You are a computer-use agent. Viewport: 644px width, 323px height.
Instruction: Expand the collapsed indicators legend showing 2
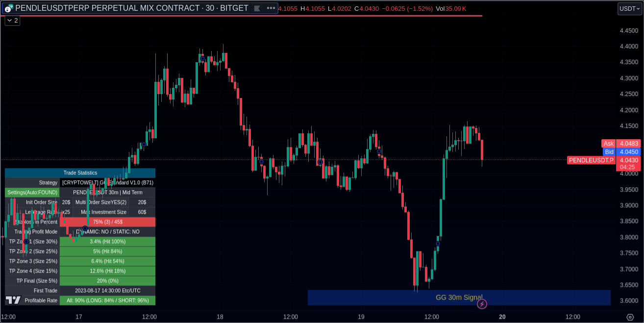click(x=12, y=21)
